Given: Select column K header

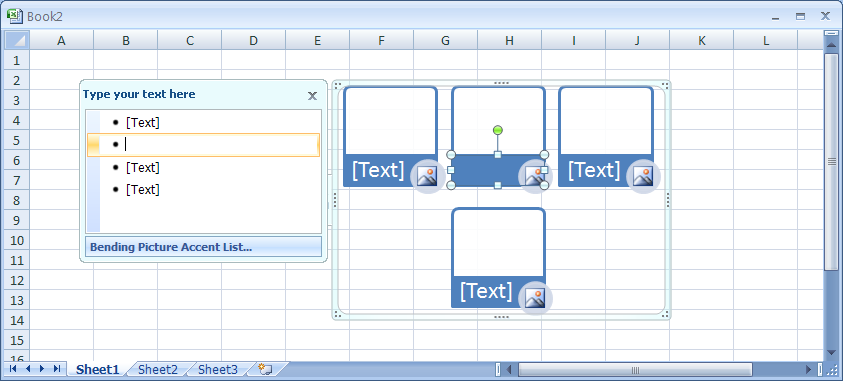Looking at the screenshot, I should pos(702,40).
